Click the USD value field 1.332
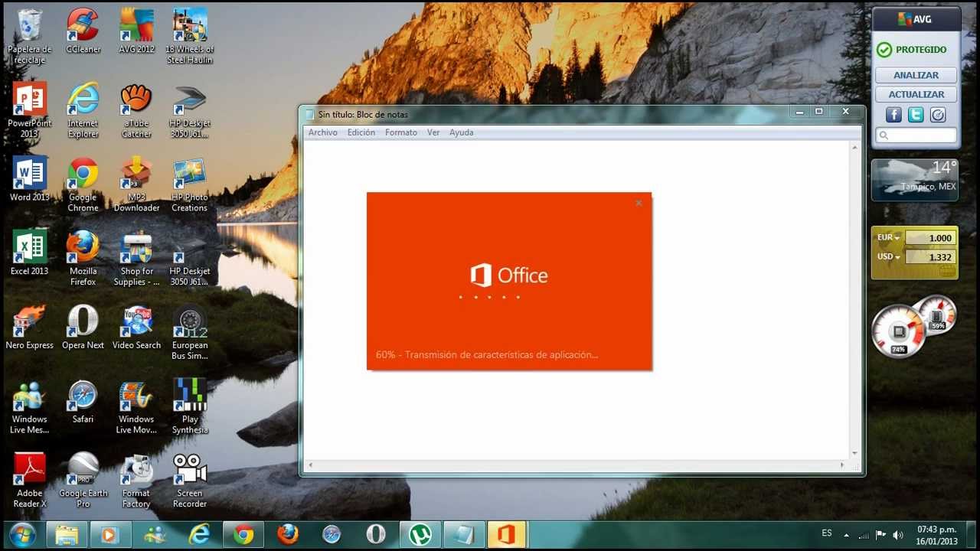This screenshot has width=980, height=551. 930,257
